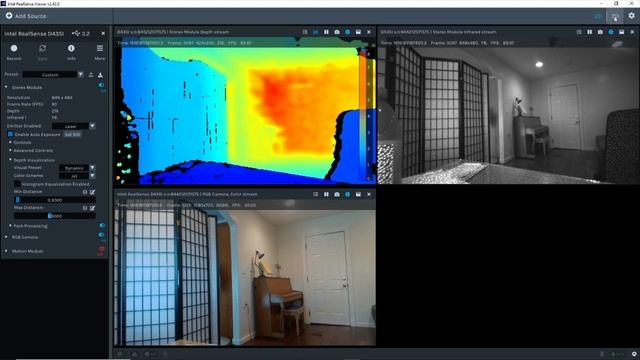Close the Color stream view
Screen dimensions: 640x360
click(x=369, y=194)
